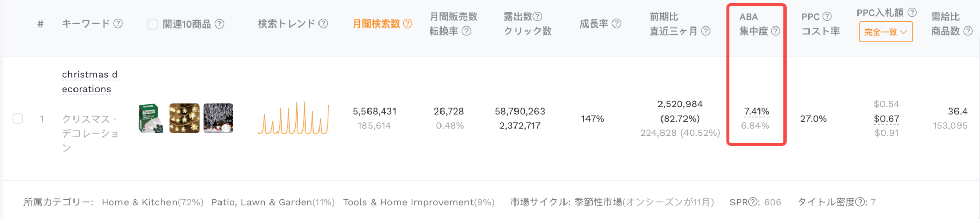Image resolution: width=980 pixels, height=219 pixels.
Task: Click help icon next to 検索トレンド
Action: pos(323,23)
